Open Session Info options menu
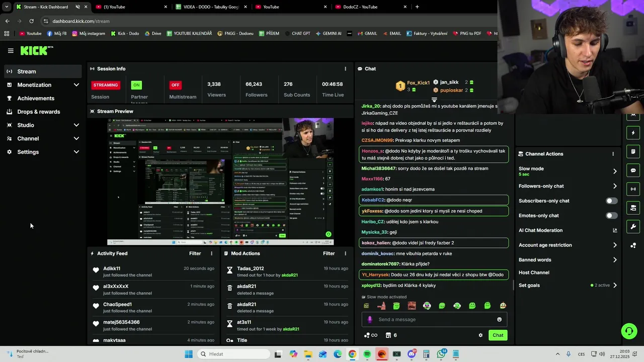The image size is (644, 362). 345,69
